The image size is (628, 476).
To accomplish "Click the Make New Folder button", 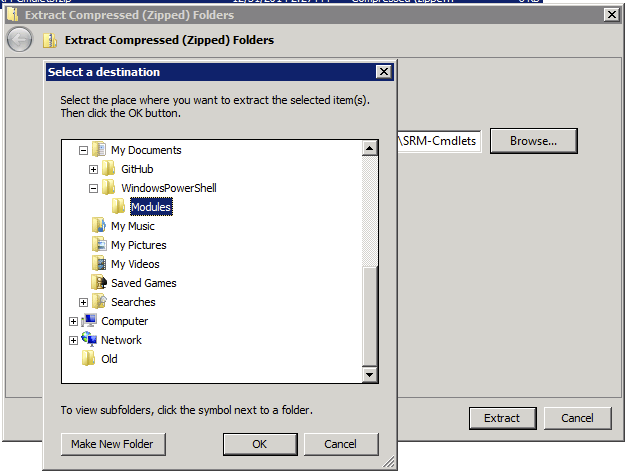I will tap(113, 444).
